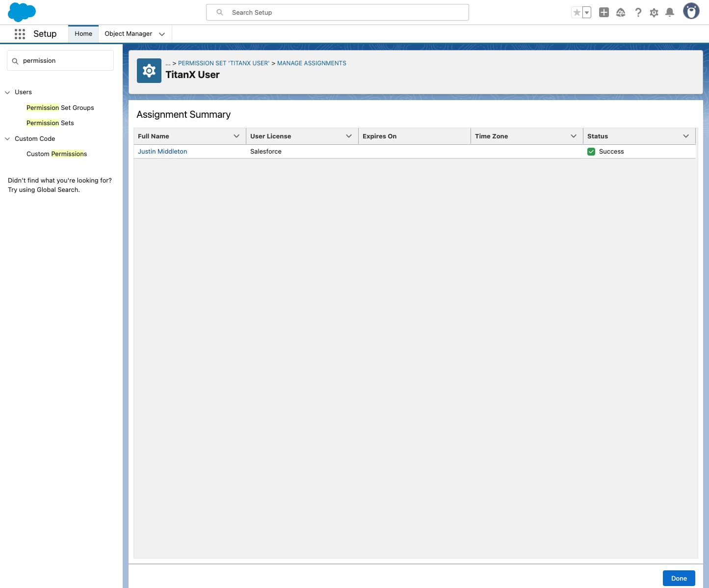709x588 pixels.
Task: Click the Favorites star icon
Action: 577,13
